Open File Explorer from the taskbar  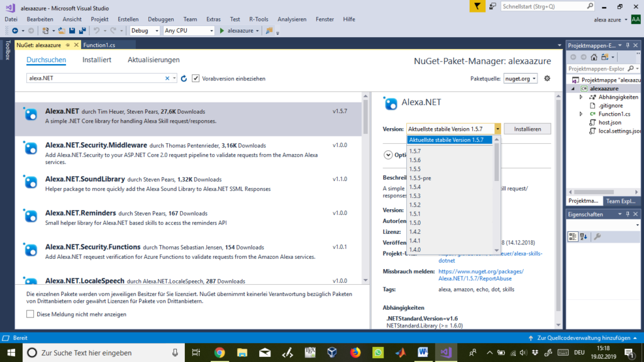[242, 353]
